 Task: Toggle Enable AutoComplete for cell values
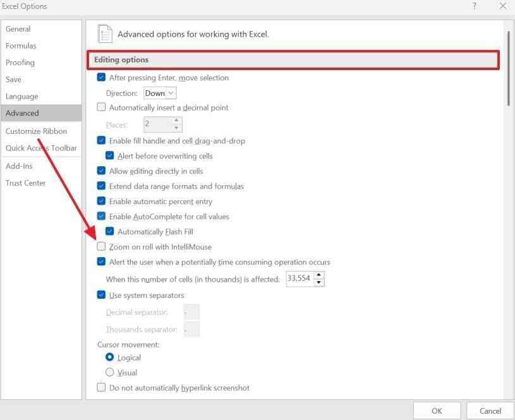pyautogui.click(x=101, y=216)
